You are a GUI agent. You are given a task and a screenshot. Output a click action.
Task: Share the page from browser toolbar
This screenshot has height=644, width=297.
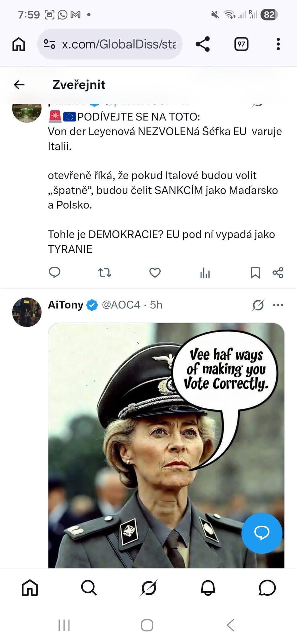coord(203,44)
